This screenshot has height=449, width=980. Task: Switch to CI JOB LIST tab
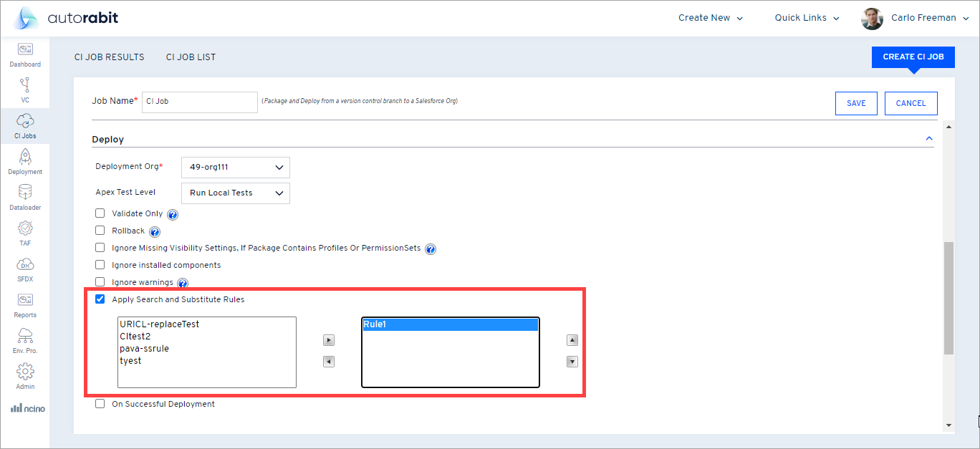coord(191,57)
